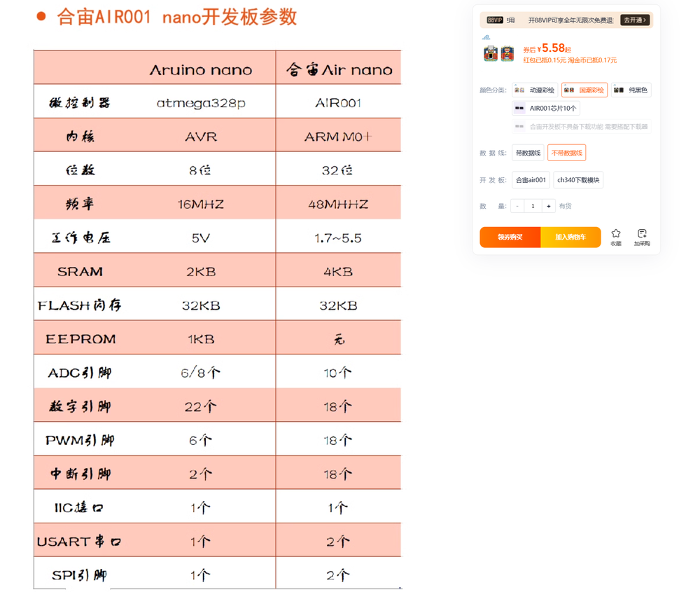Decrease quantity with the minus button
Screen dimensions: 700x592
coord(517,206)
